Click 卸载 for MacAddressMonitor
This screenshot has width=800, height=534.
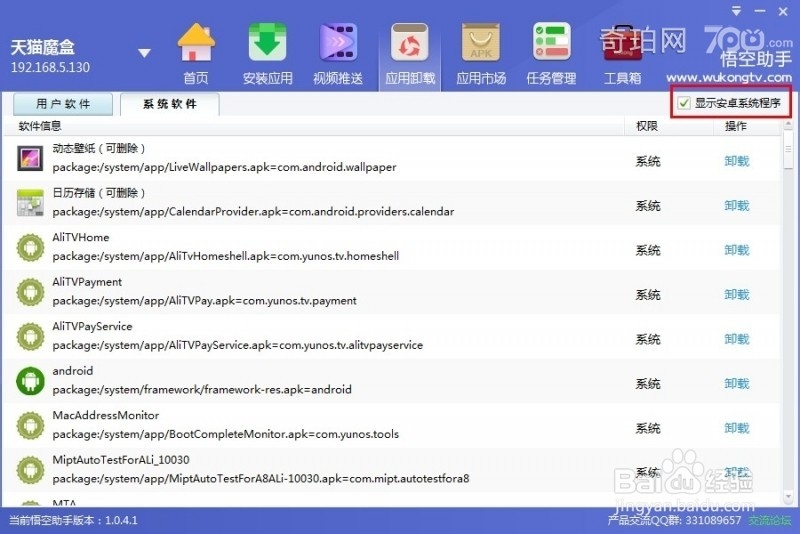(737, 428)
